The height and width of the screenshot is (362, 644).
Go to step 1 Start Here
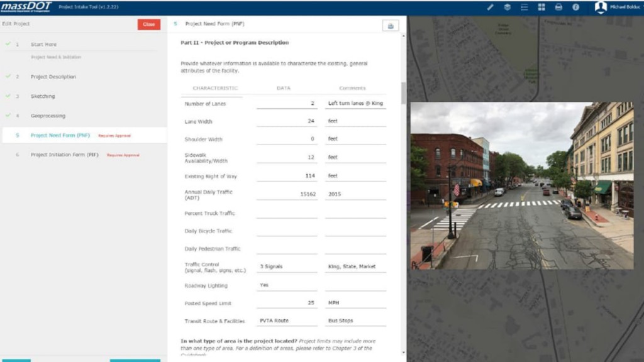(43, 45)
